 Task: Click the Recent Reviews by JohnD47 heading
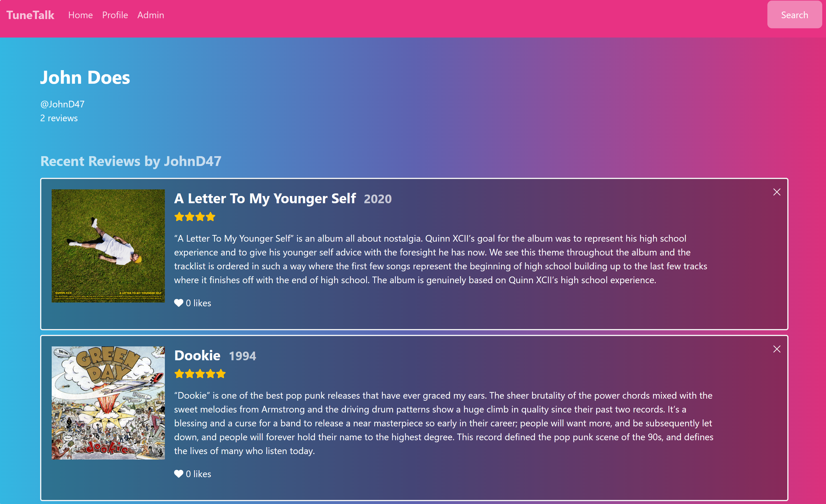coord(131,161)
